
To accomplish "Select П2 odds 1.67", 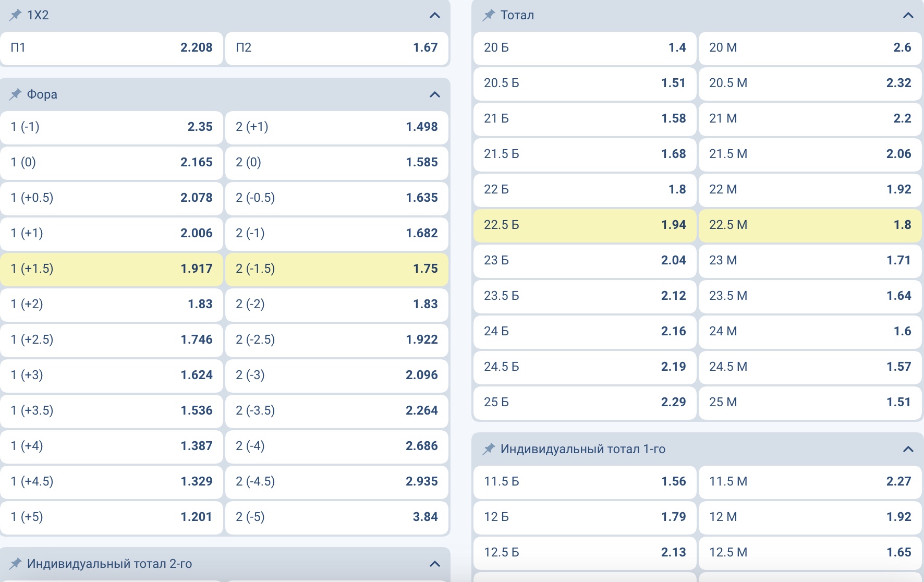I will [337, 48].
